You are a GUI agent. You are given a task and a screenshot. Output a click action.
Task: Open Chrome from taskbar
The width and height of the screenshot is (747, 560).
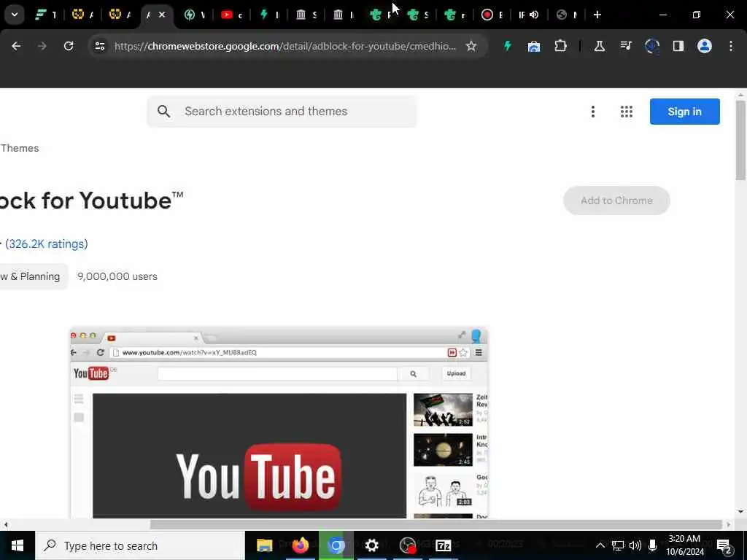(336, 545)
